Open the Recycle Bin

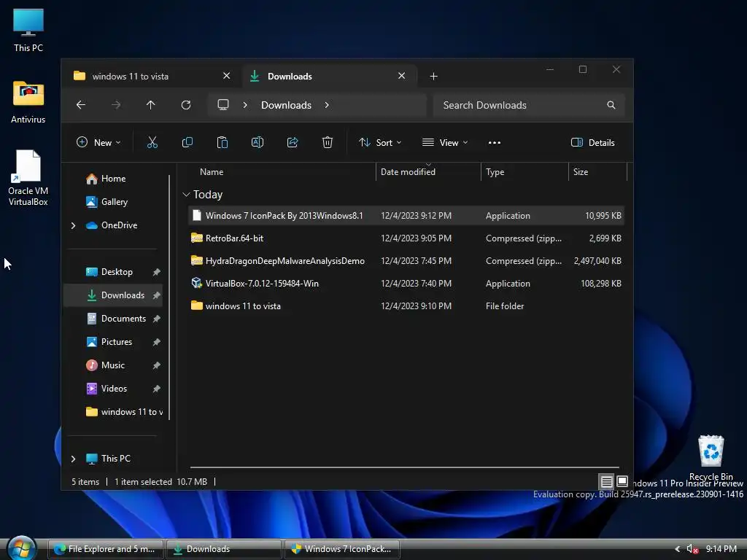[x=711, y=458]
